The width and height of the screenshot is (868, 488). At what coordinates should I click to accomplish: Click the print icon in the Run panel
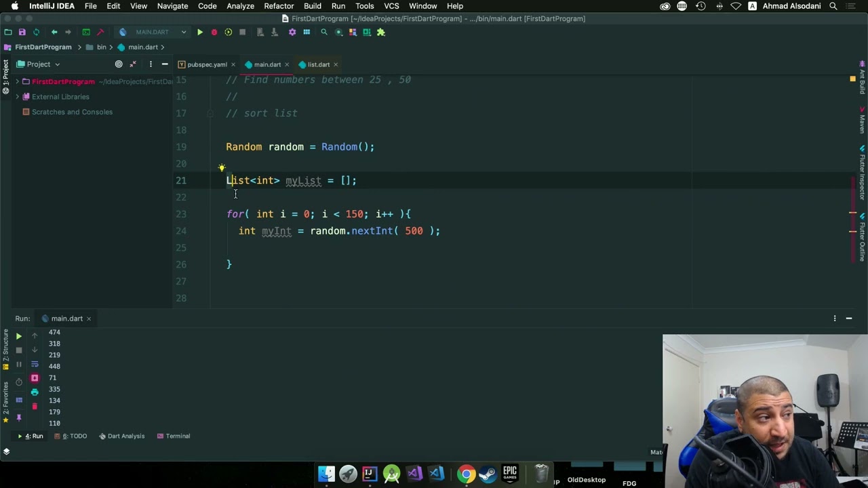pos(35,392)
